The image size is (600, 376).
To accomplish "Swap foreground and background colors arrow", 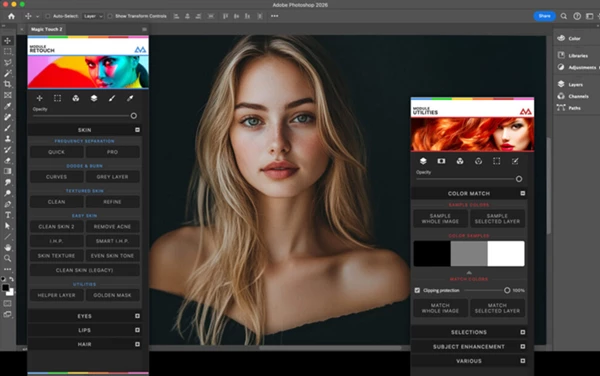I will (x=11, y=279).
